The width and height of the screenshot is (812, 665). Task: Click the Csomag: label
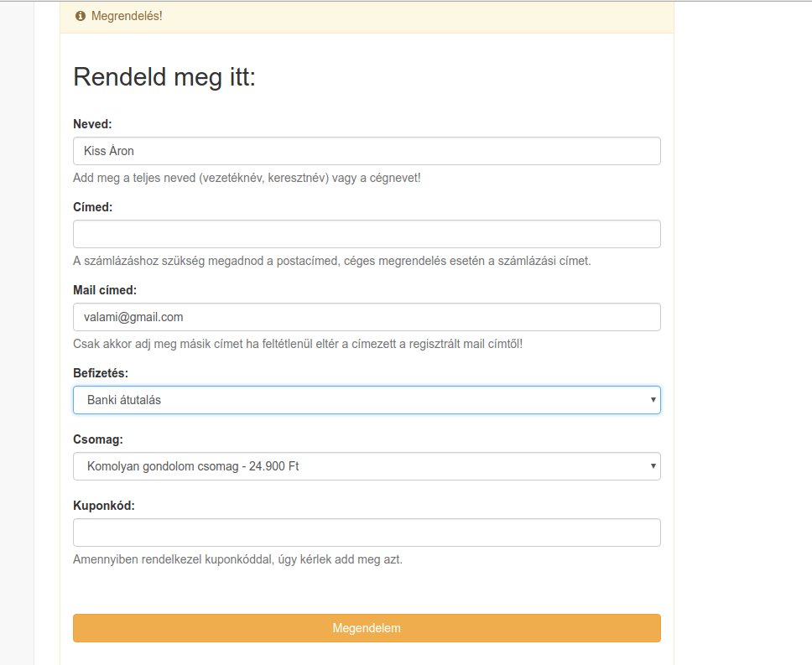pos(98,439)
